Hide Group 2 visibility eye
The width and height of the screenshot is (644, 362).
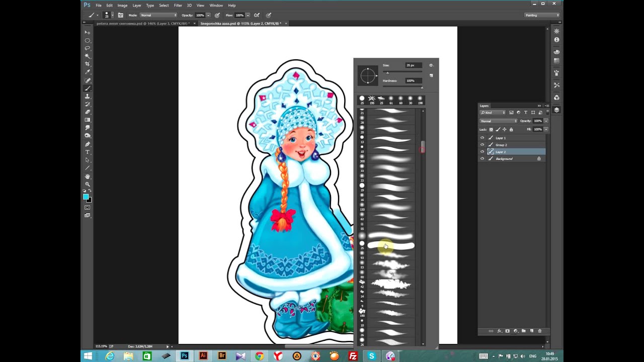coord(482,145)
